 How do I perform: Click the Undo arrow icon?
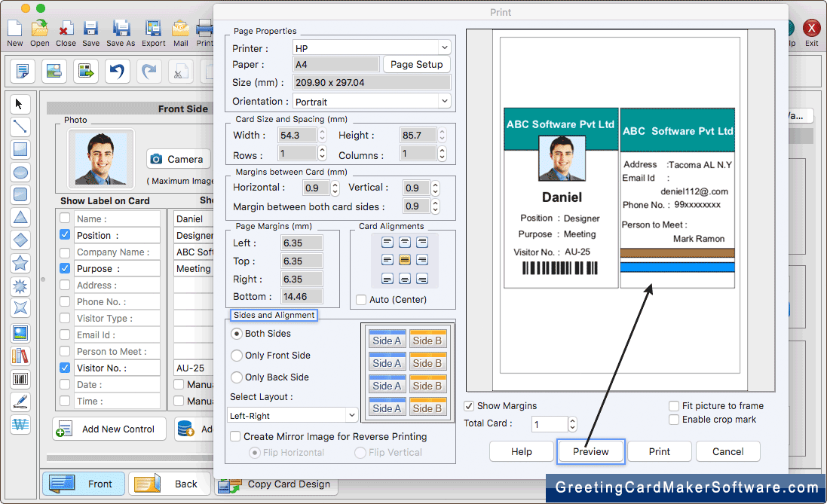pos(117,71)
